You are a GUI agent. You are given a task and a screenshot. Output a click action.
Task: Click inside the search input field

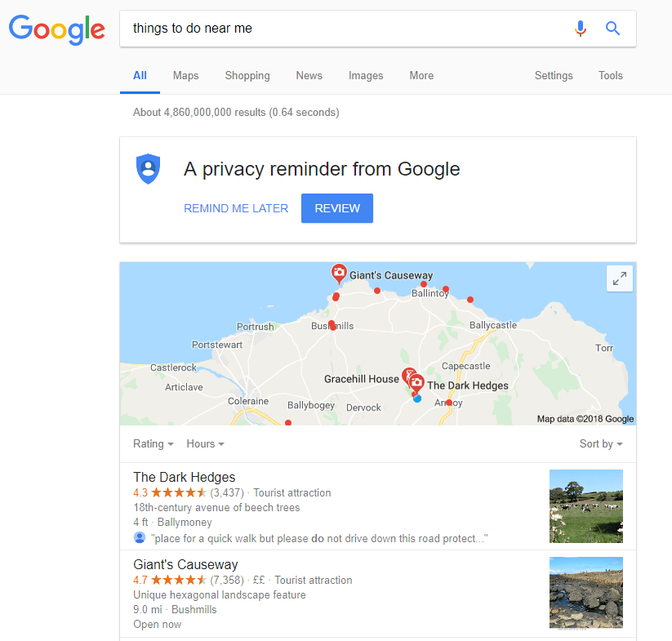327,28
